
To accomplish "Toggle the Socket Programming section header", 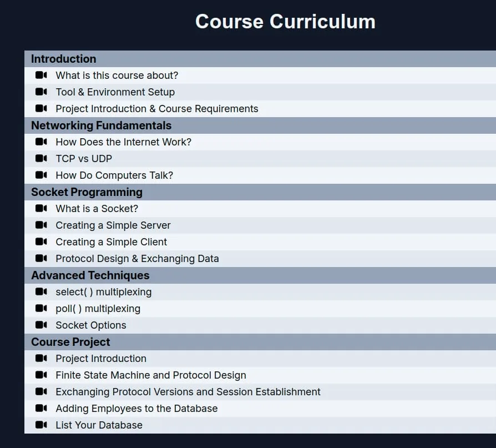I will pyautogui.click(x=260, y=192).
